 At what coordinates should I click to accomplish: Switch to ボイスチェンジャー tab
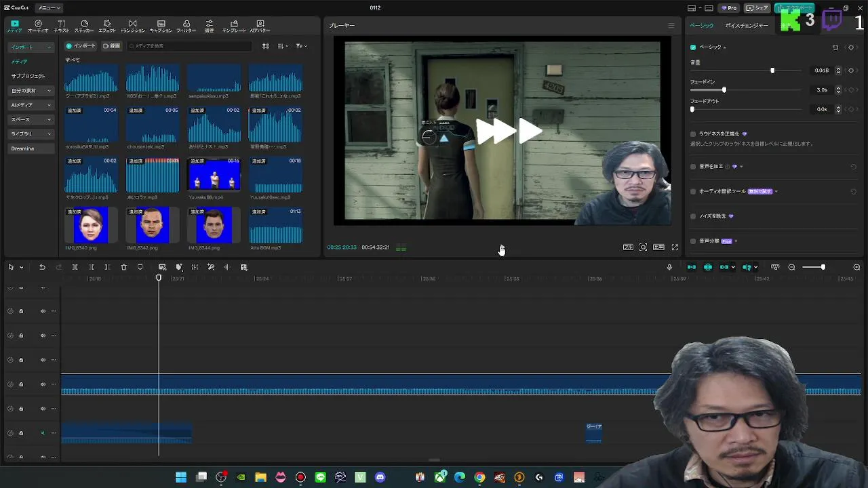tap(747, 26)
